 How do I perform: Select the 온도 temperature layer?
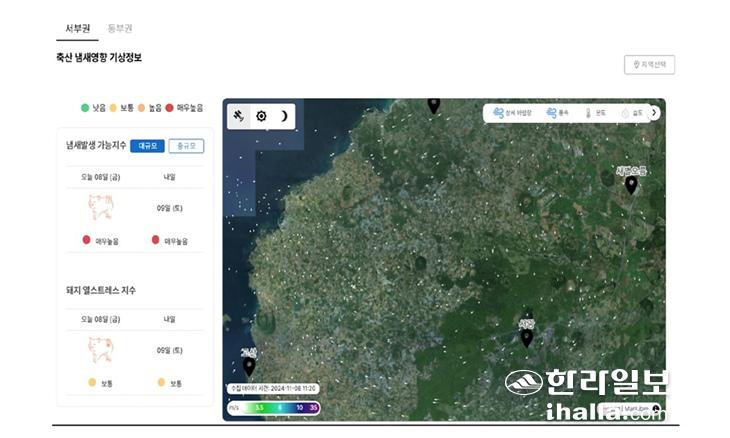pos(596,114)
